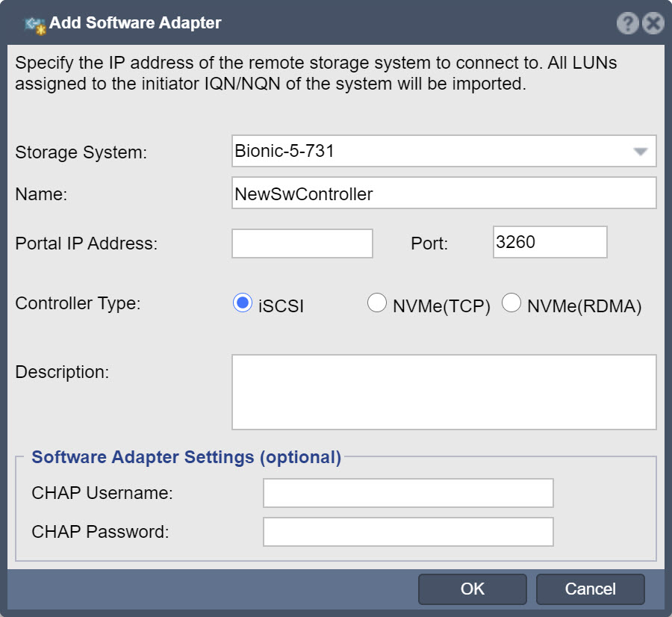Expand the Storage System dropdown arrow
The height and width of the screenshot is (617, 672).
pyautogui.click(x=641, y=152)
